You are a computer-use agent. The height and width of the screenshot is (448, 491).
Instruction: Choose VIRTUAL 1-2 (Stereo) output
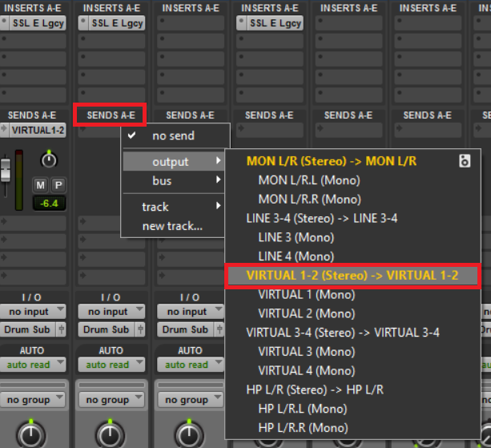coord(352,275)
